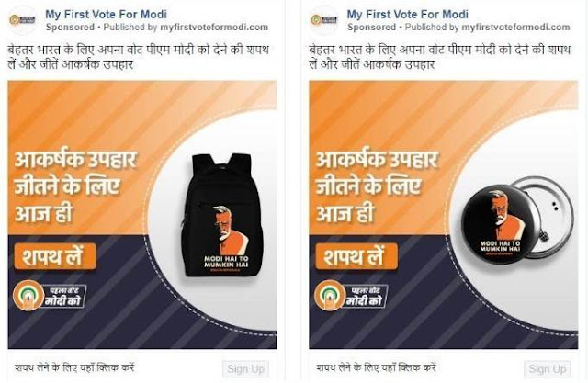Select the black backpack product image
Screen dimensions: 588x383
click(x=222, y=215)
